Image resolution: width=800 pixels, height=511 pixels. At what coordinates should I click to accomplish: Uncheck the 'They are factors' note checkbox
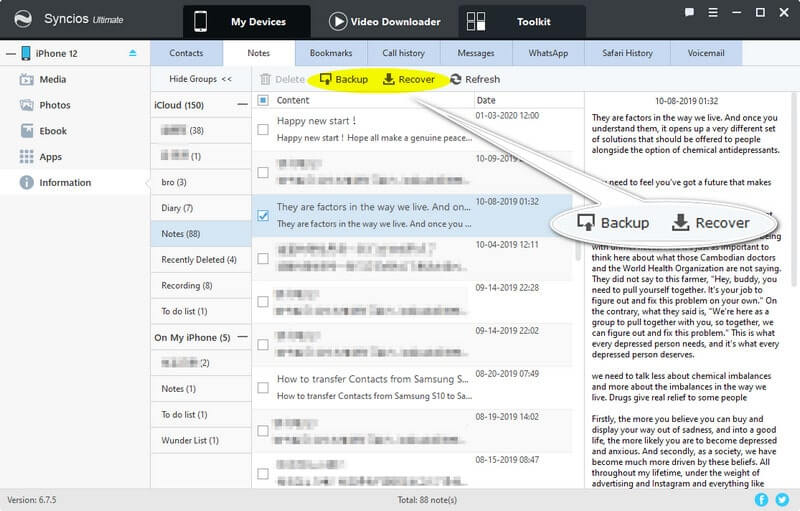[x=263, y=216]
